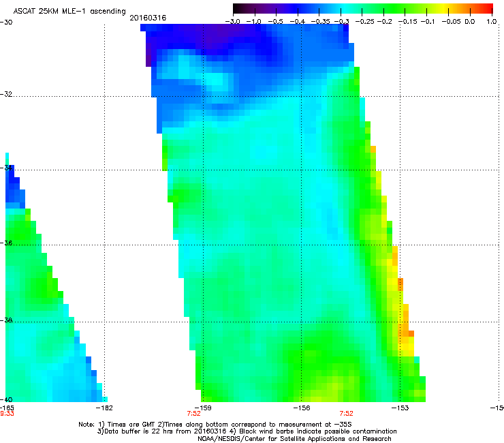504x443 pixels.
Task: Select the -153 longitude axis label
Action: (400, 408)
